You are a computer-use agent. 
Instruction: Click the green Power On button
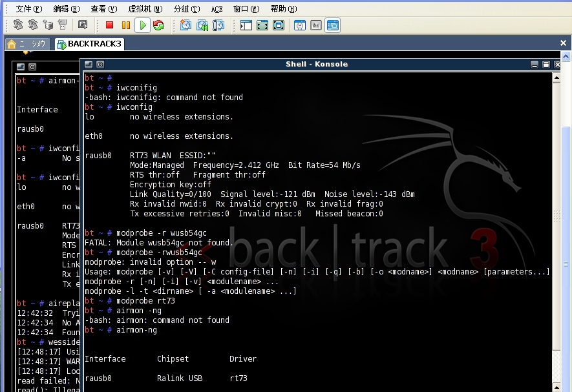click(142, 25)
